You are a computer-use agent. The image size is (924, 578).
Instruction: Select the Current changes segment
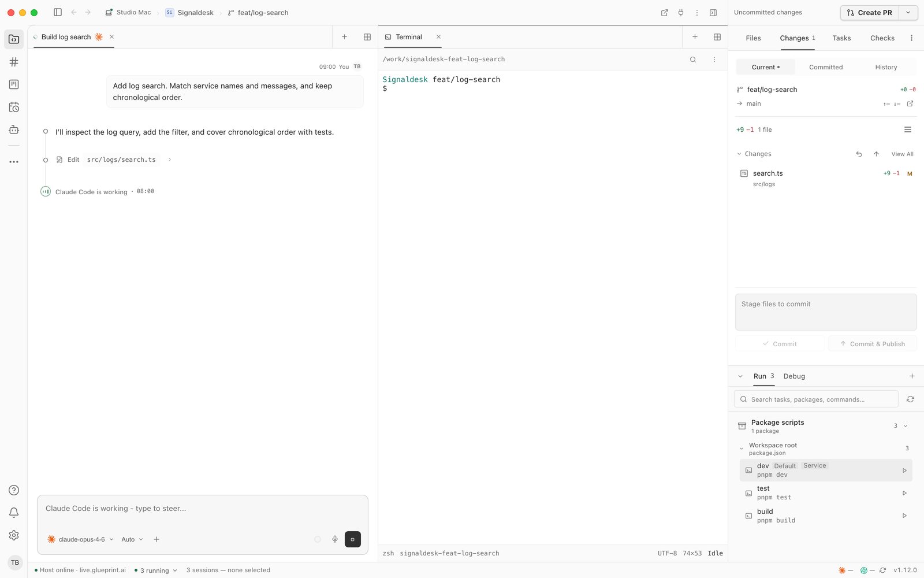pyautogui.click(x=766, y=67)
